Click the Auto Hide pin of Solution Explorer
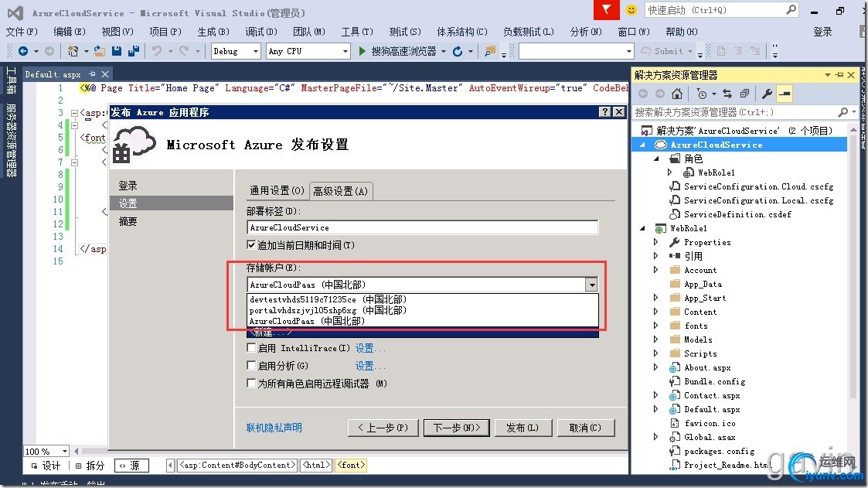 click(x=839, y=75)
